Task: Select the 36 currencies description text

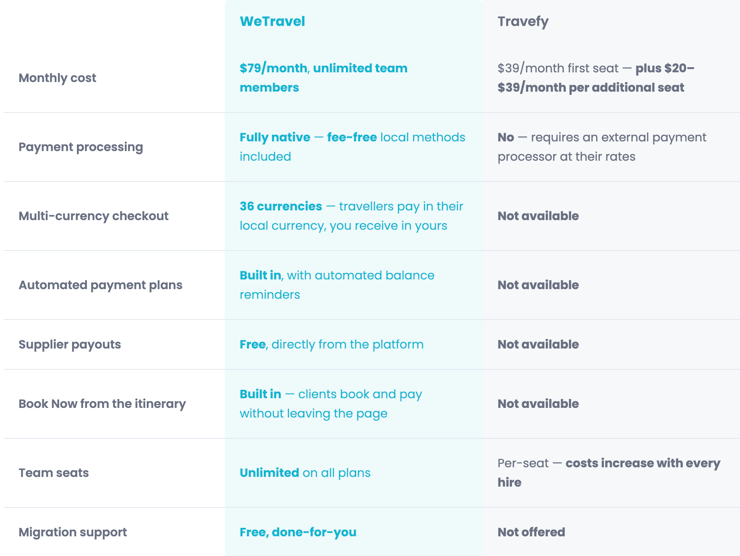Action: [x=351, y=216]
